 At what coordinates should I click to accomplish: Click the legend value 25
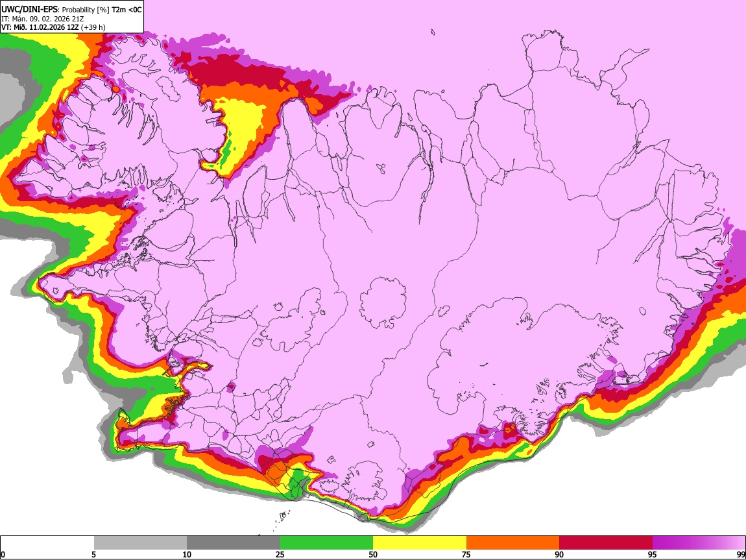point(280,554)
